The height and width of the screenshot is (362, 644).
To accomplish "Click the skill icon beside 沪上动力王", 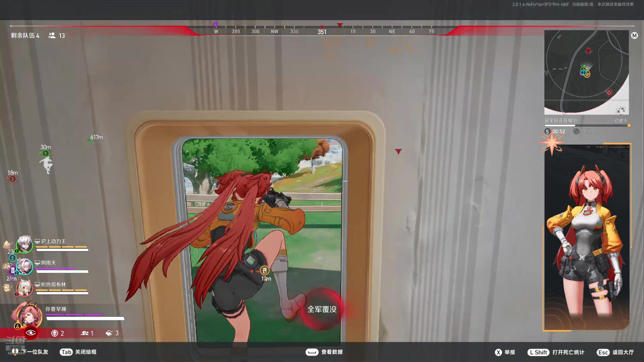I will pyautogui.click(x=7, y=244).
